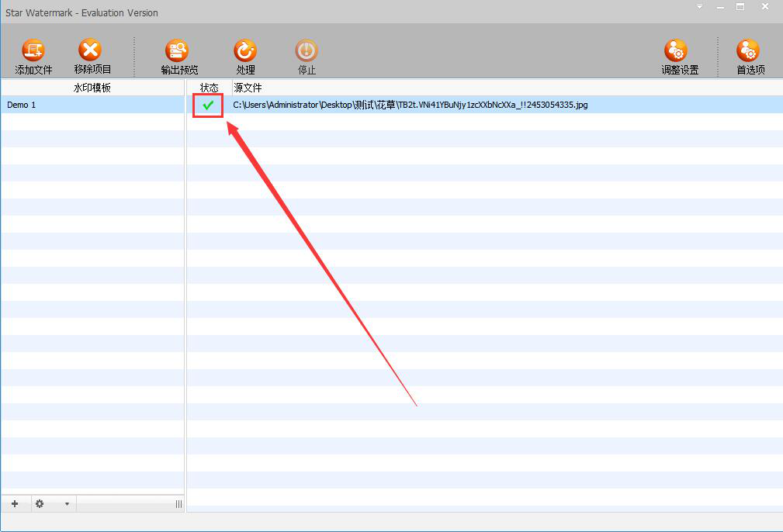Screen dimensions: 783x532
Task: Click the 添加文件 (Add Files) icon
Action: [x=33, y=51]
